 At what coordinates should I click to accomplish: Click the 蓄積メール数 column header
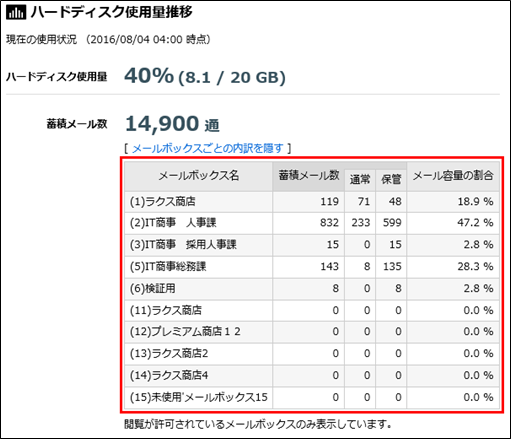coord(309,176)
